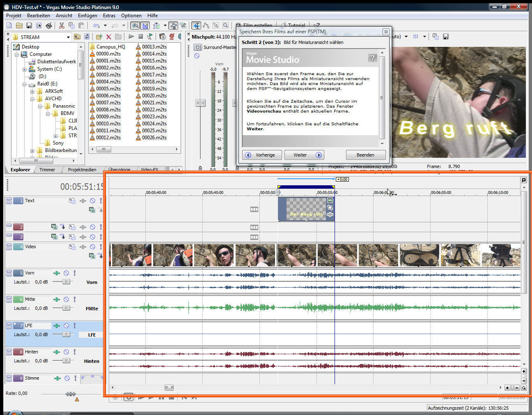Click the playback Rate slider
Screen dimensions: 532x415
71,394
